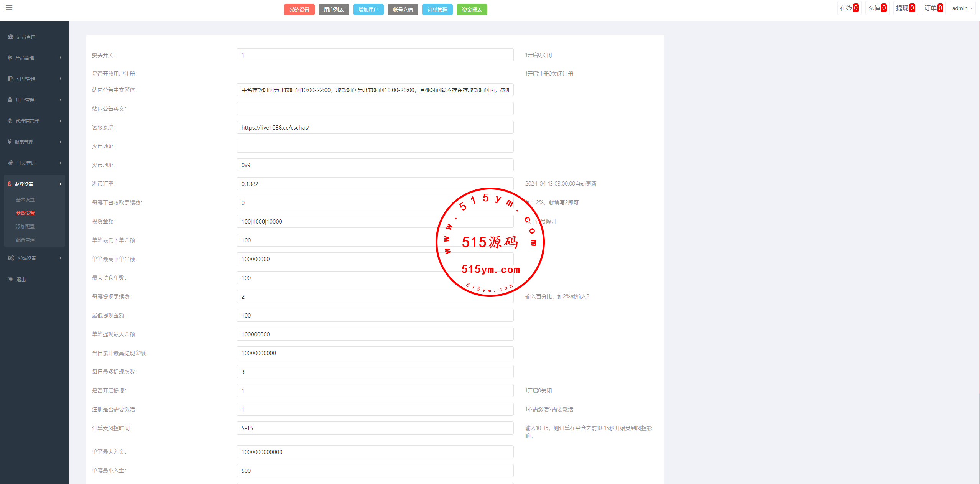Open the 基本设置 submenu item
This screenshot has width=980, height=484.
click(25, 200)
